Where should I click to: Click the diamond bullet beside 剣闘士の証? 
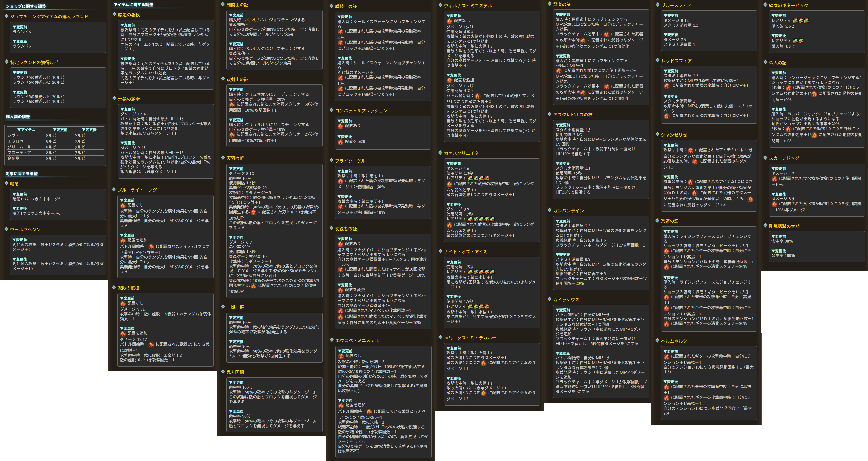pos(223,4)
